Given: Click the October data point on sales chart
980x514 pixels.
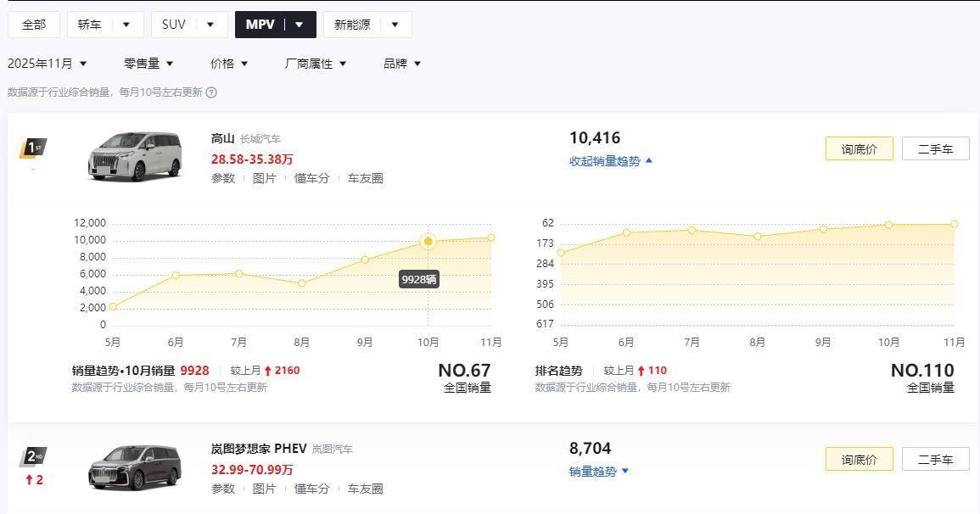Looking at the screenshot, I should pyautogui.click(x=428, y=242).
